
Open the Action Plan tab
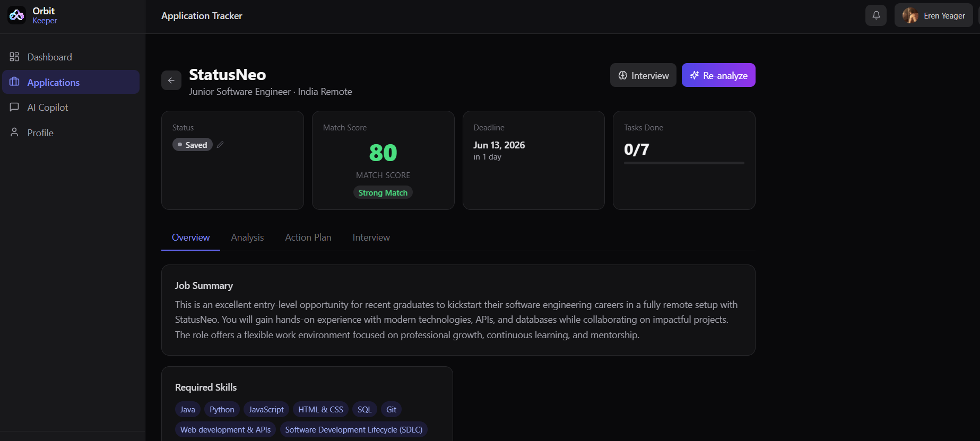tap(308, 237)
